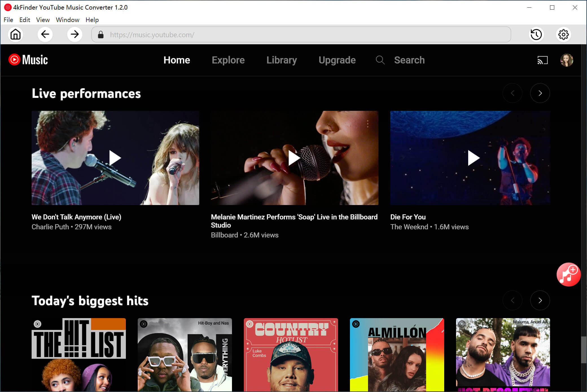587x392 pixels.
Task: Open the Billboard channel link
Action: coord(224,235)
